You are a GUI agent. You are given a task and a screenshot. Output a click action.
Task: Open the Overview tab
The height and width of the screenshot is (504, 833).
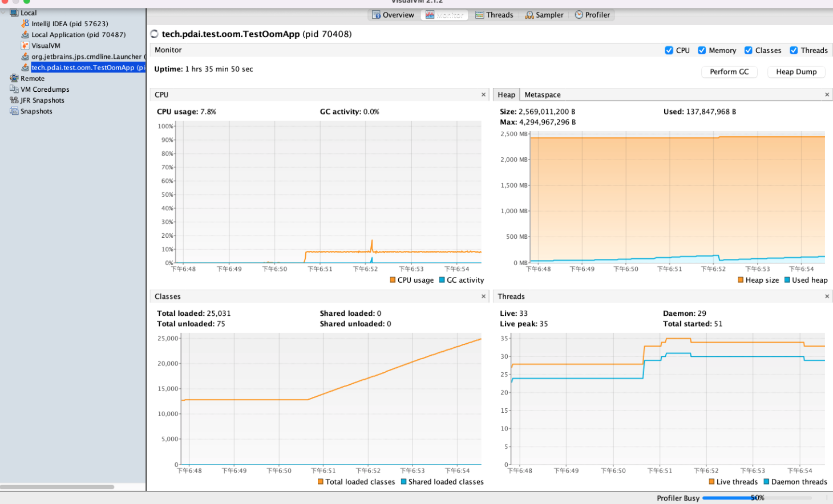(x=393, y=15)
